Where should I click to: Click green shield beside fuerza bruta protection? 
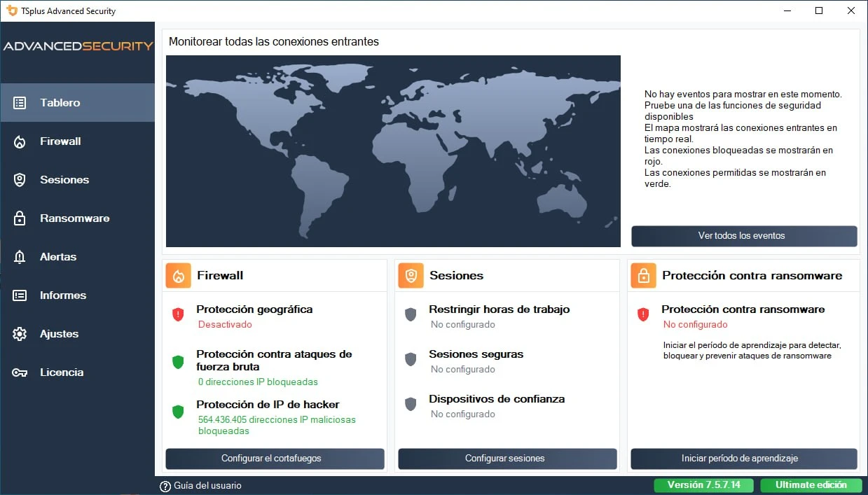point(178,362)
